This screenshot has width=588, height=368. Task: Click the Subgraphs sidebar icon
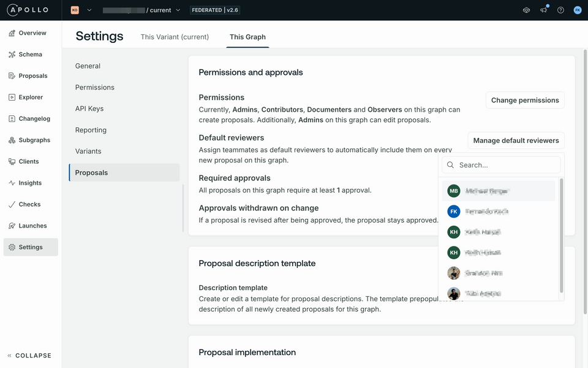pyautogui.click(x=12, y=140)
